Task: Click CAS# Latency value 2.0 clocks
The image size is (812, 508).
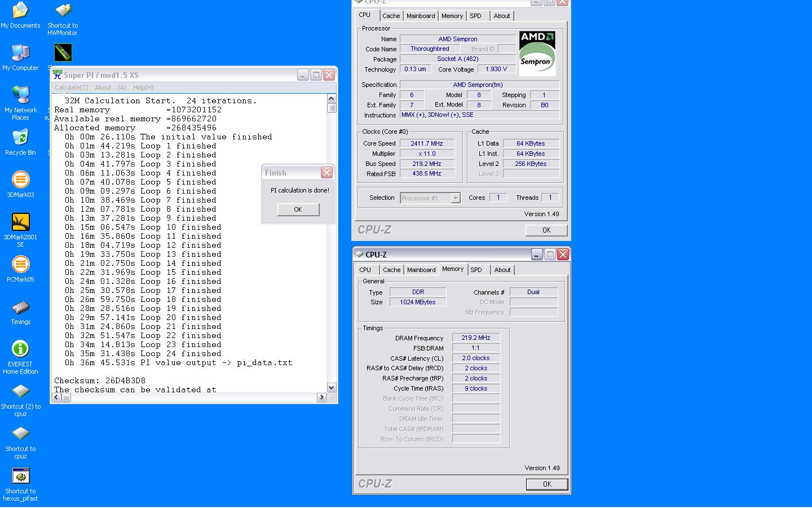Action: pos(476,358)
